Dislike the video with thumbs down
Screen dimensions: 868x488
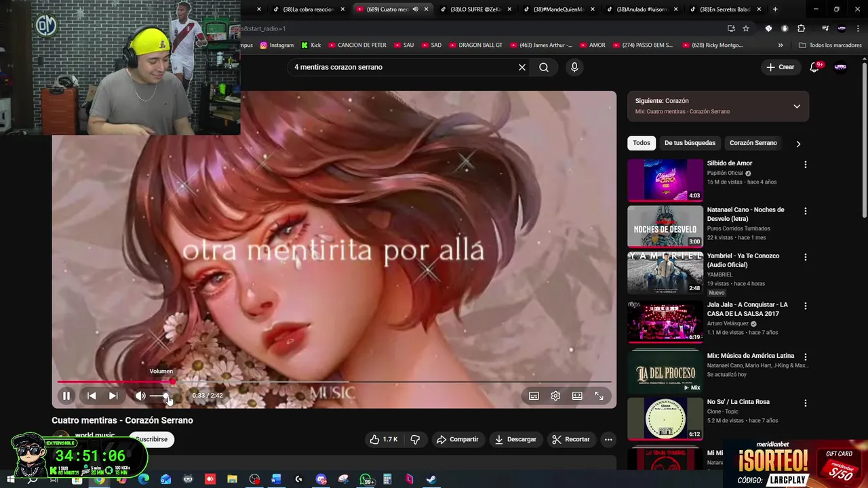(415, 439)
